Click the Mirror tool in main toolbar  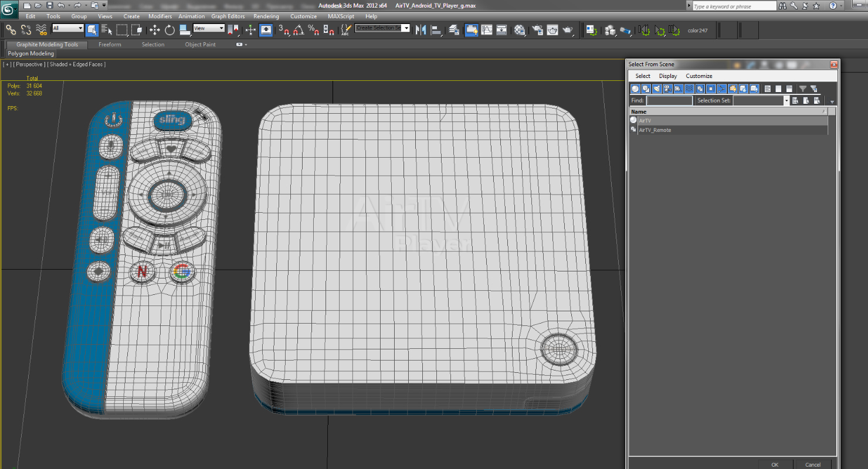click(x=421, y=30)
